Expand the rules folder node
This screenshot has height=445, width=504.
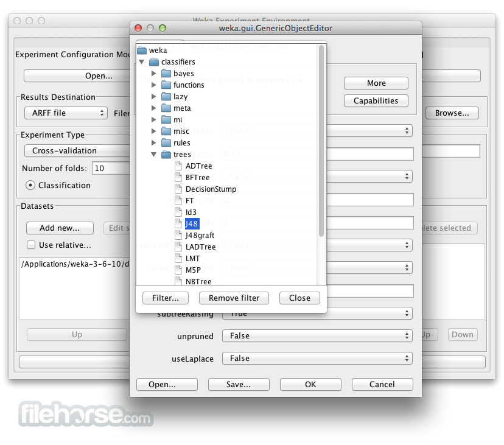pyautogui.click(x=153, y=143)
